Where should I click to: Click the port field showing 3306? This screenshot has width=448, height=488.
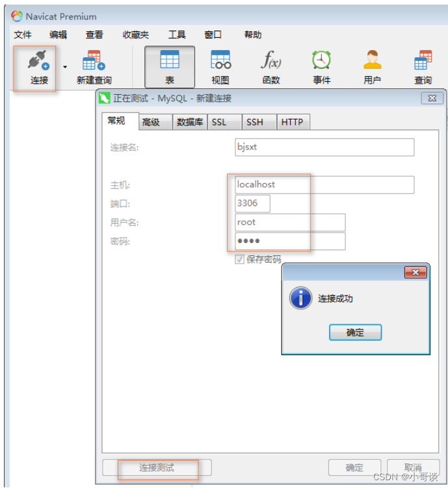pyautogui.click(x=252, y=203)
